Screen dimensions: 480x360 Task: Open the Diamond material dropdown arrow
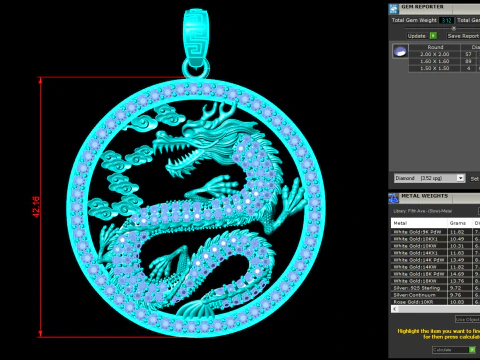tap(460, 178)
